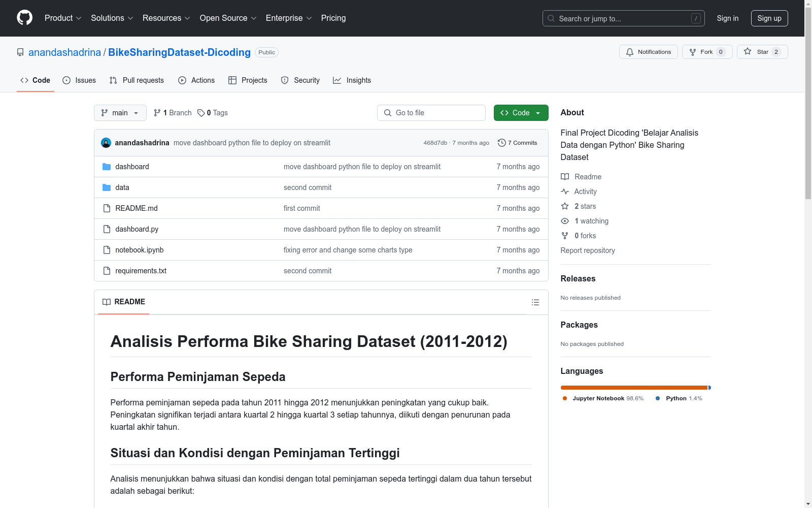
Task: Click the bell icon in Notifications
Action: (630, 52)
